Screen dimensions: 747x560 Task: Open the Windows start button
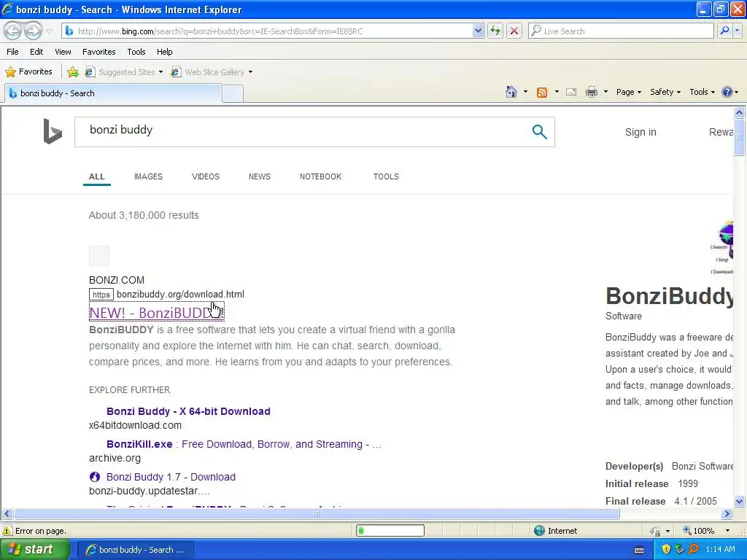point(35,549)
